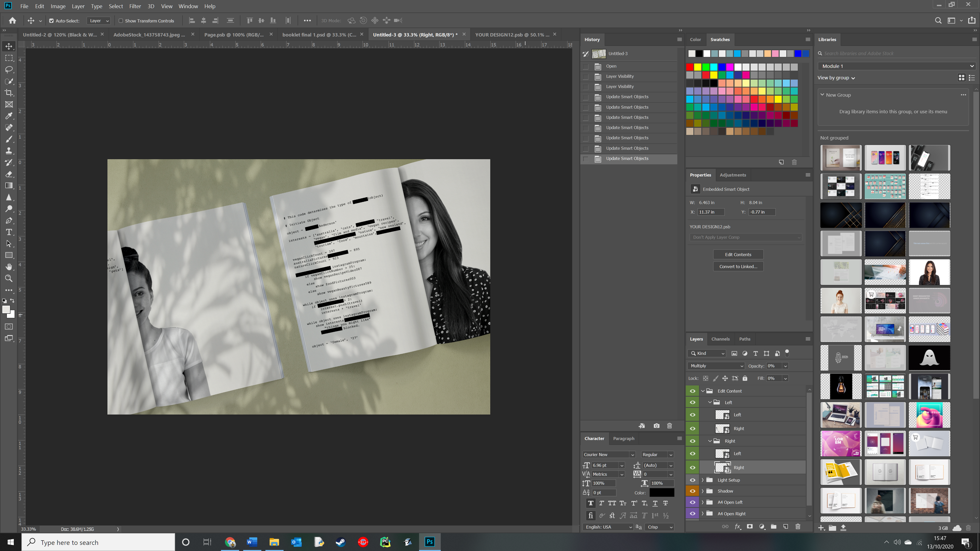Select the Eraser tool
Image resolution: width=980 pixels, height=551 pixels.
(9, 174)
